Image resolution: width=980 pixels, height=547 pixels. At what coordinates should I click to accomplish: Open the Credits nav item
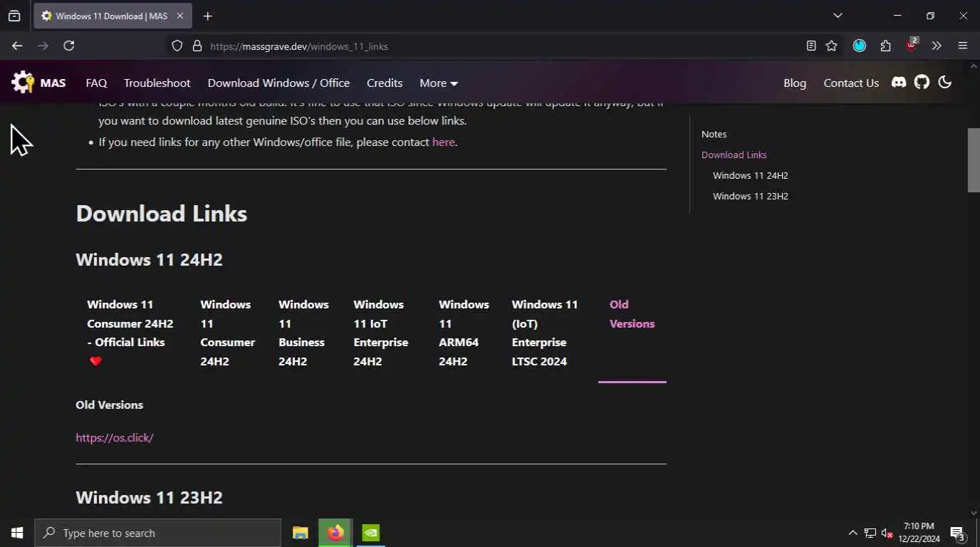click(x=385, y=83)
